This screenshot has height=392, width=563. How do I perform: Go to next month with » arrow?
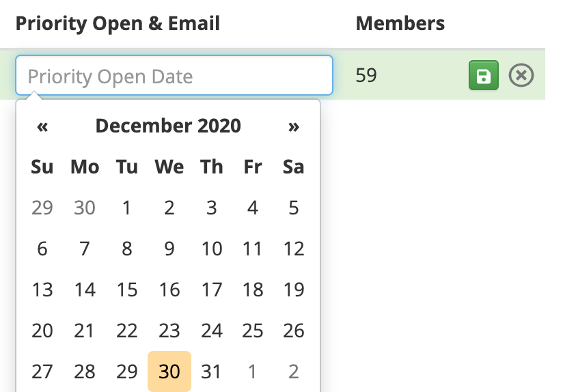click(294, 126)
